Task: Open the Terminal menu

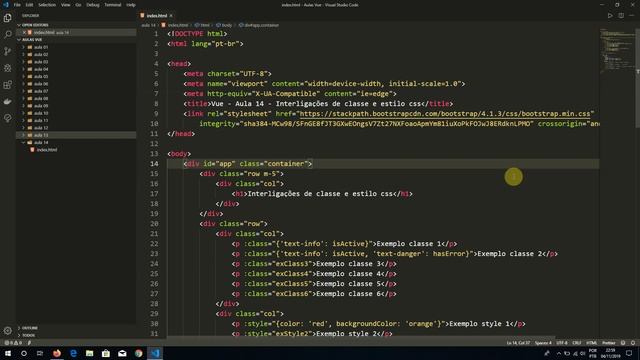Action: (x=113, y=5)
